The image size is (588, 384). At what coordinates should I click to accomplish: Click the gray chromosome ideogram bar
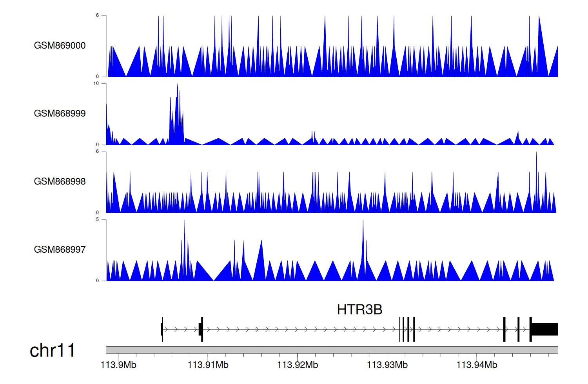click(x=332, y=350)
